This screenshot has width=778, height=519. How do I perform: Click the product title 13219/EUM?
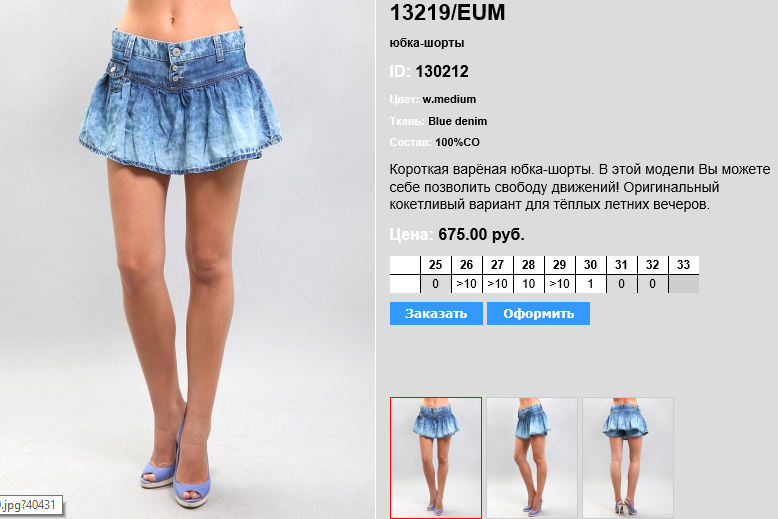447,12
